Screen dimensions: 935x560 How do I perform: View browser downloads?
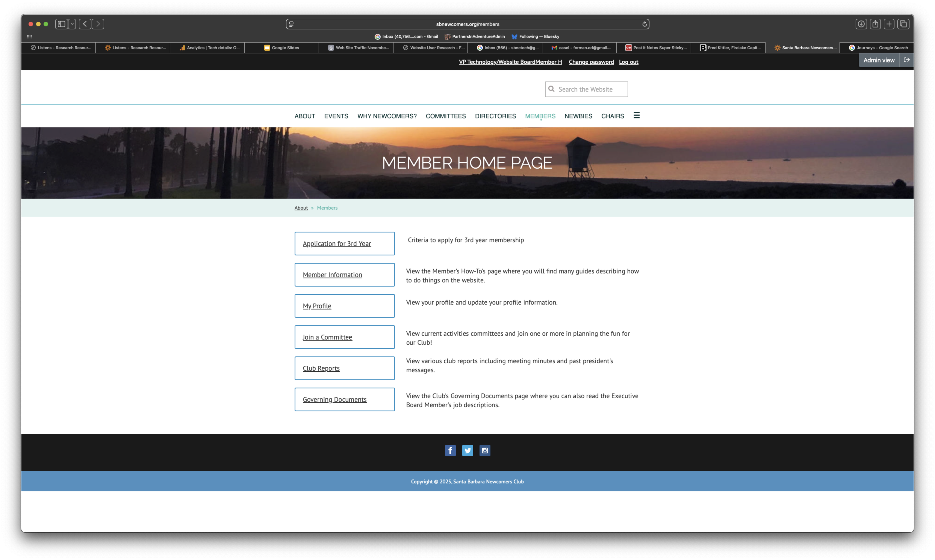[861, 24]
